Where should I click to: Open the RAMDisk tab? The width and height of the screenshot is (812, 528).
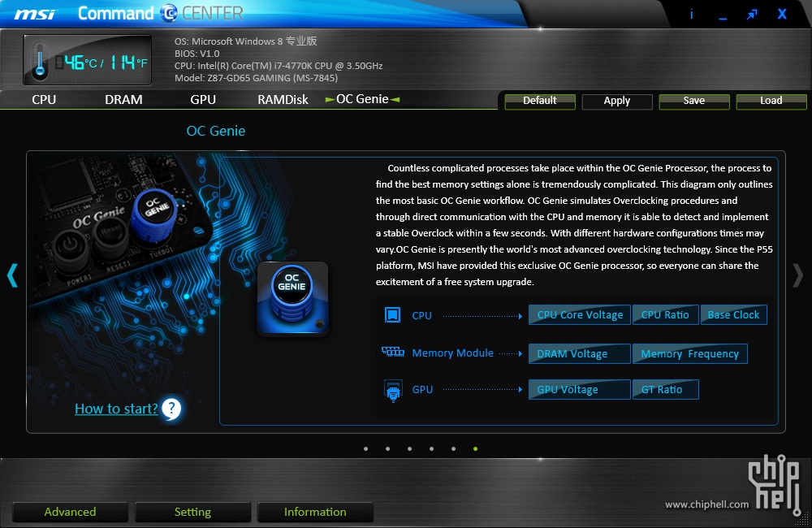(283, 99)
